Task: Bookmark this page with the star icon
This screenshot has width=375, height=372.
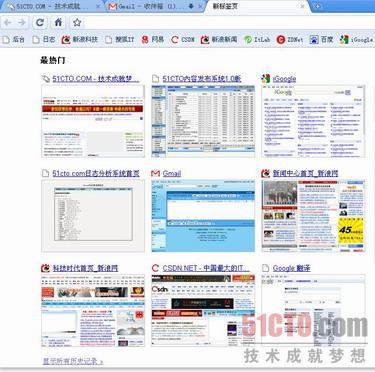Action: tap(77, 23)
